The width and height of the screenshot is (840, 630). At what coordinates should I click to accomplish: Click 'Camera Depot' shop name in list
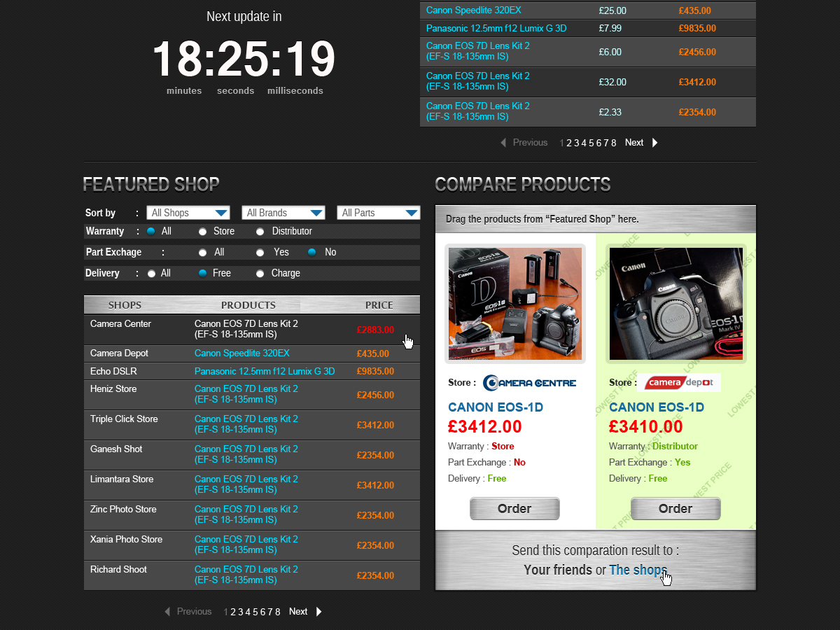pyautogui.click(x=119, y=353)
